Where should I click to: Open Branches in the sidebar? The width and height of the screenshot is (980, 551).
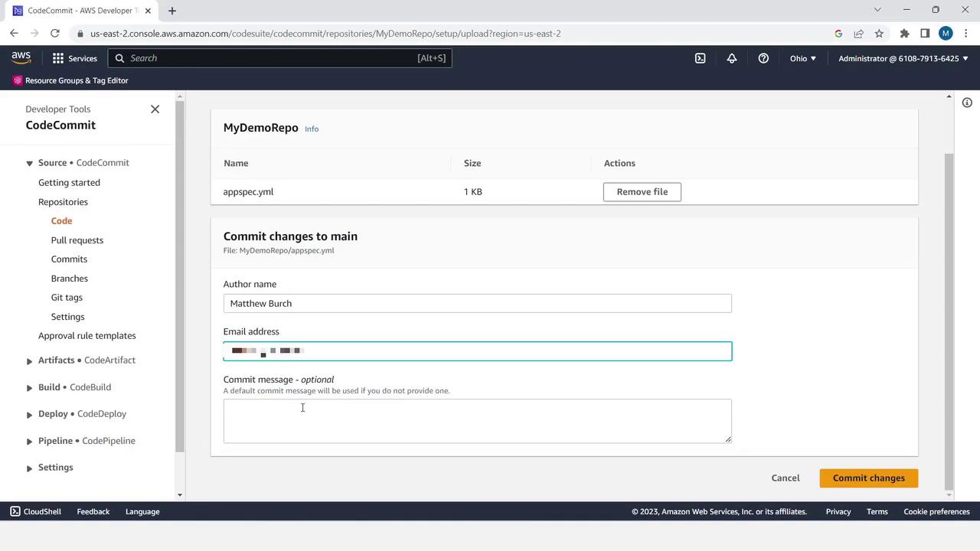click(x=69, y=279)
